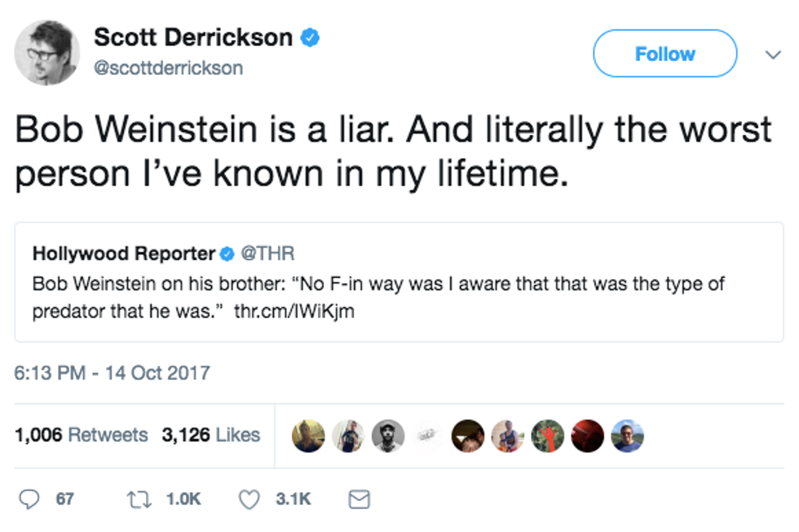Retweet this tweet using the arrows icon
799x532 pixels.
[x=143, y=499]
